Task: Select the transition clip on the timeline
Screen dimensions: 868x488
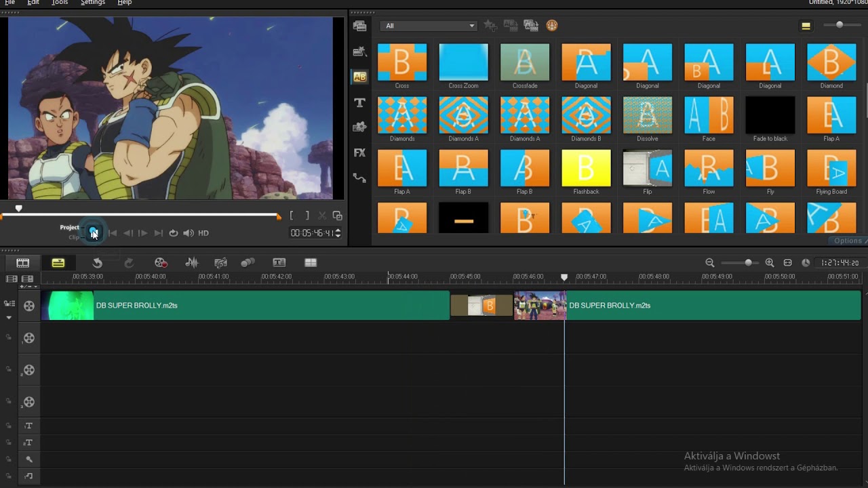Action: [x=482, y=306]
